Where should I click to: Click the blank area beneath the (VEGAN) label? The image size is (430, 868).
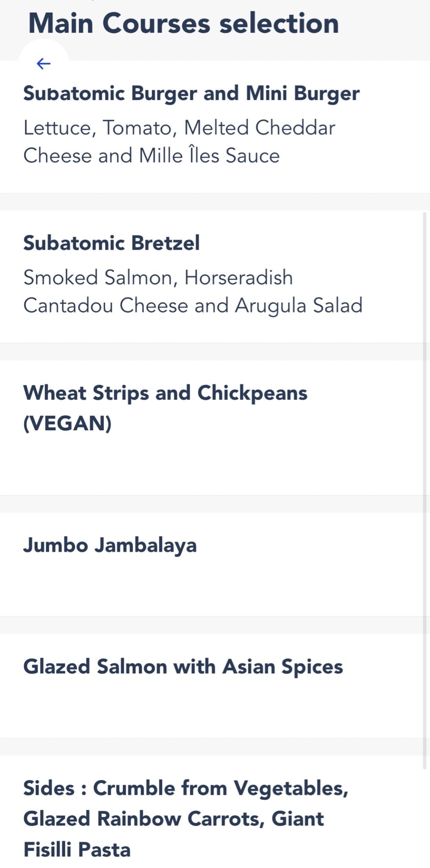click(212, 464)
